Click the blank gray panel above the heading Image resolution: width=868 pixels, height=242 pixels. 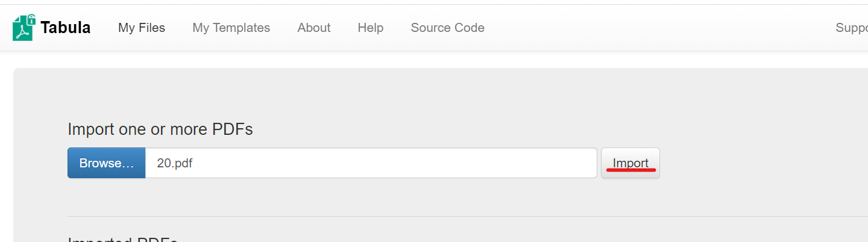(x=440, y=93)
